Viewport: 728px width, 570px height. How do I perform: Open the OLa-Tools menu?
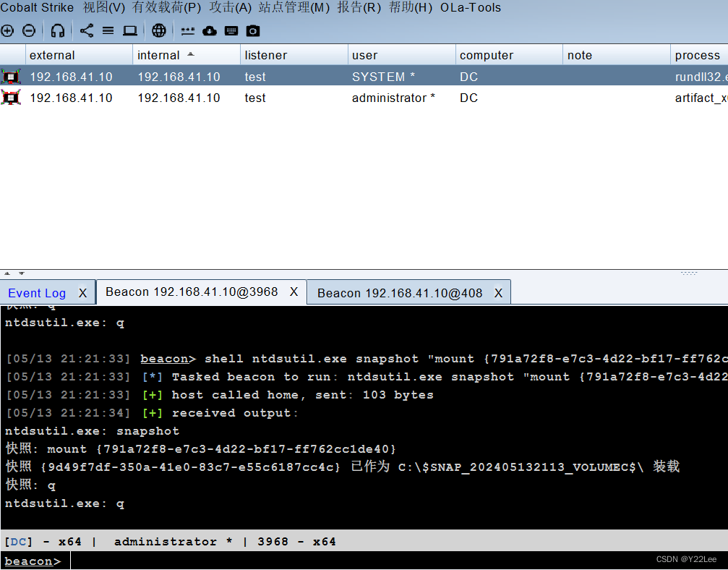pyautogui.click(x=471, y=7)
